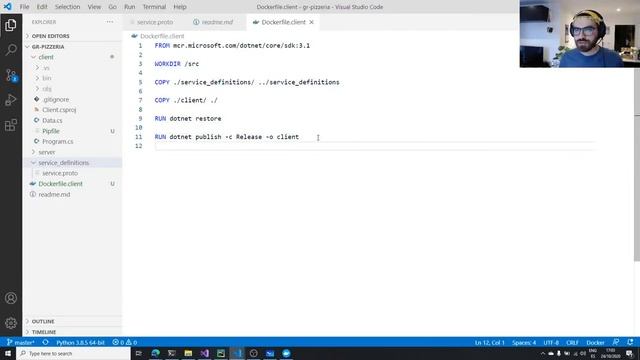Open the errors and warnings count
The image size is (640, 360).
click(124, 342)
